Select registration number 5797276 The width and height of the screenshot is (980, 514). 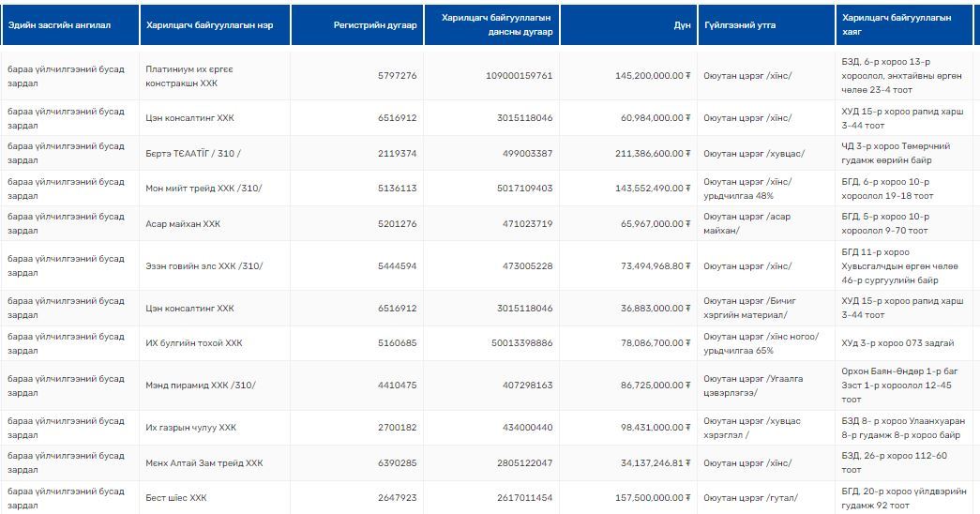(397, 76)
